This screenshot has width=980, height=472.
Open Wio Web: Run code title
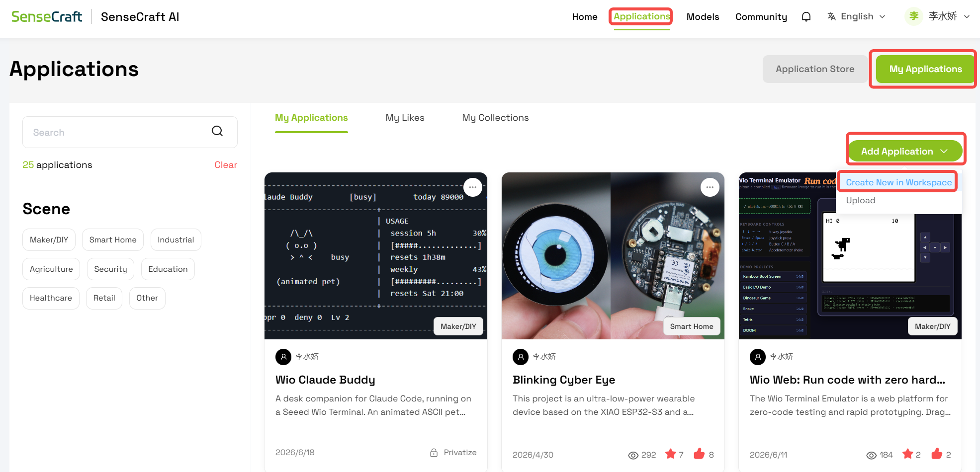[847, 380]
